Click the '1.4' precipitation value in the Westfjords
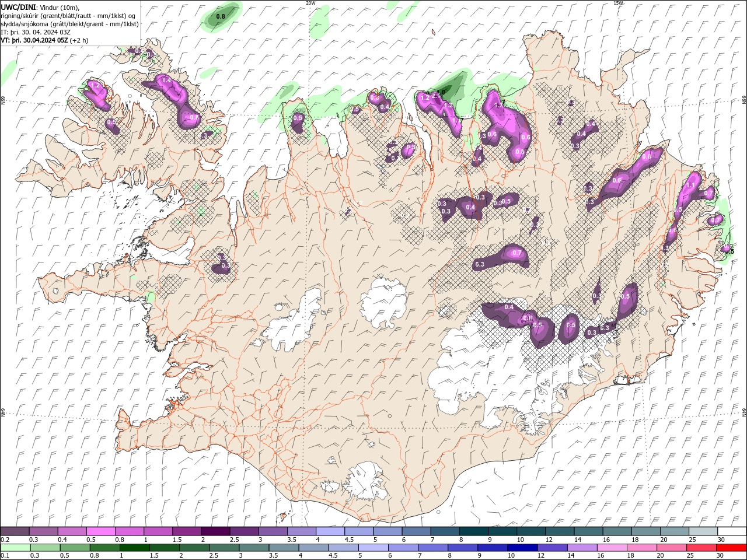Image resolution: width=747 pixels, height=560 pixels. coord(166,80)
